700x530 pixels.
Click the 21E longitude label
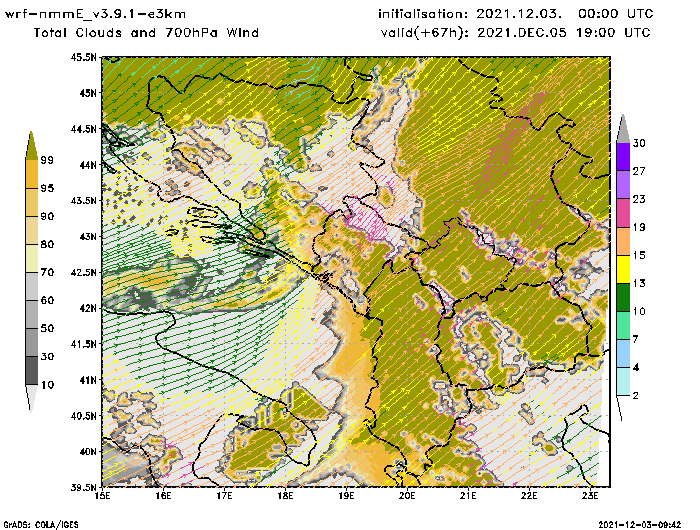[x=468, y=496]
